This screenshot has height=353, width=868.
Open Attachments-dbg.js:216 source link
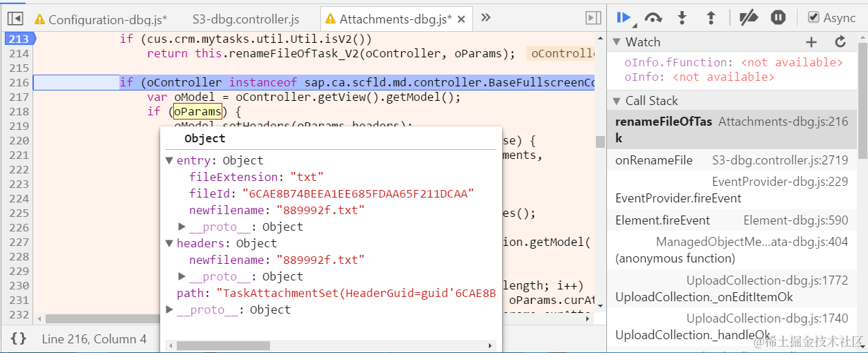point(783,122)
